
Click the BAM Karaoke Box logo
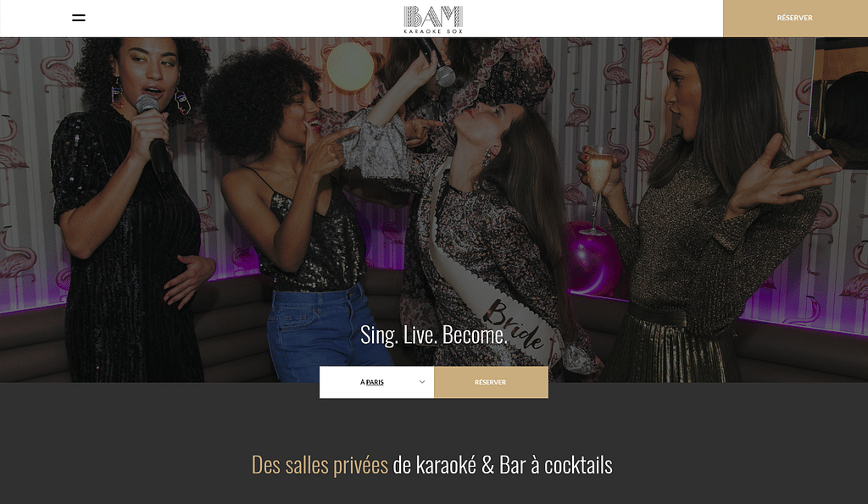point(433,19)
